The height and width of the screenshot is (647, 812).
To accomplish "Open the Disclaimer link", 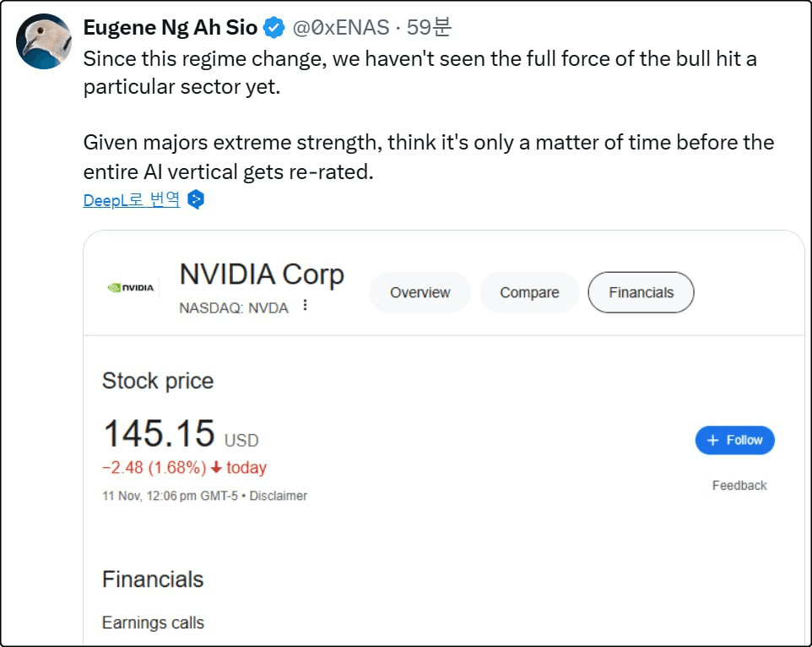I will tap(278, 496).
